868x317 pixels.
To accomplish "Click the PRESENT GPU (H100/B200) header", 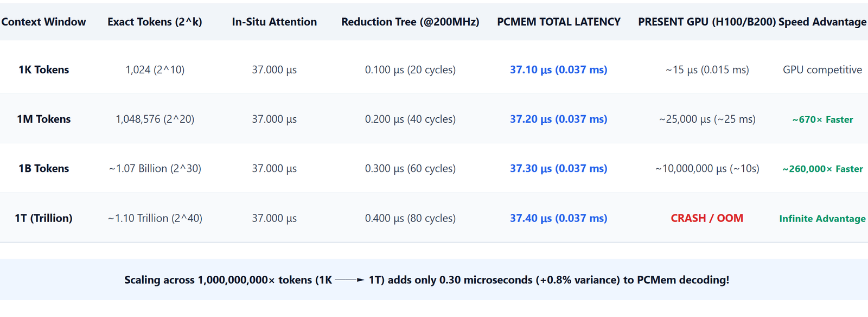I will tap(707, 22).
